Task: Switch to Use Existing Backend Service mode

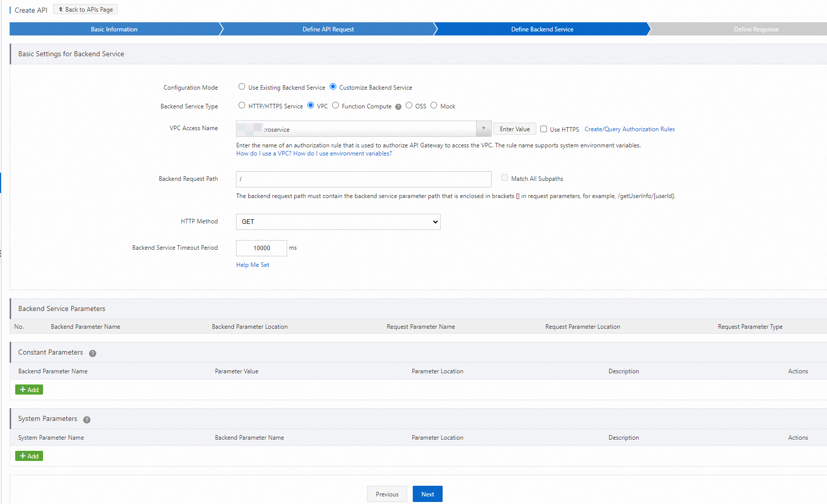Action: tap(242, 86)
